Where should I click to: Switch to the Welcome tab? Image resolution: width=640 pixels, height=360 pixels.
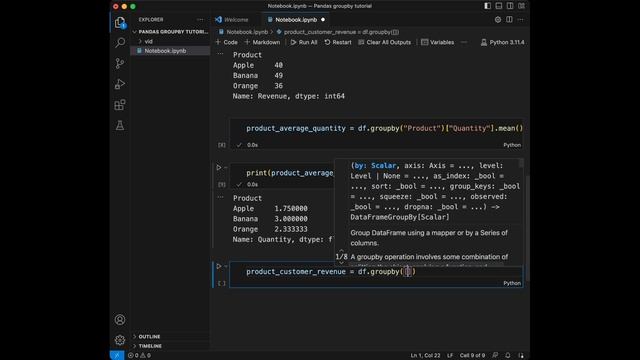(x=232, y=20)
